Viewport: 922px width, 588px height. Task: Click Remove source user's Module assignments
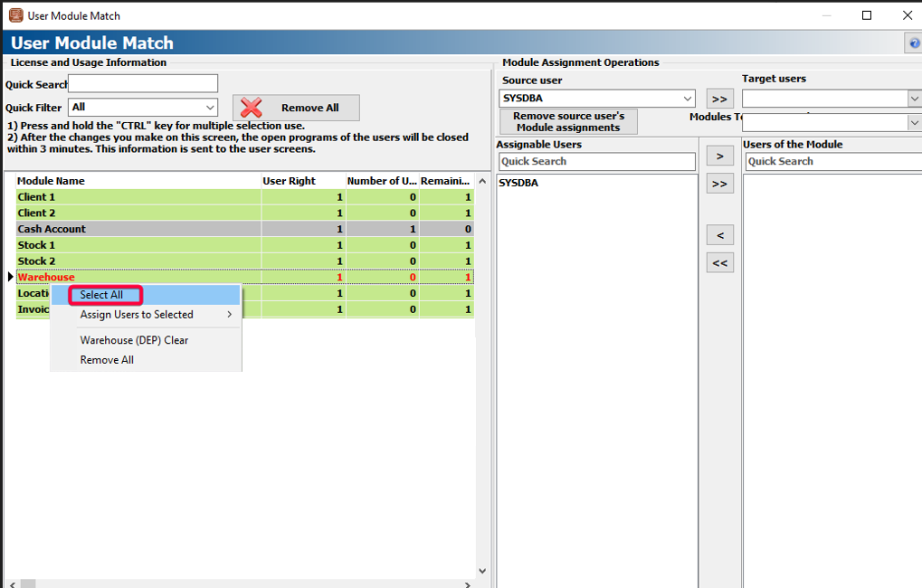tap(568, 122)
